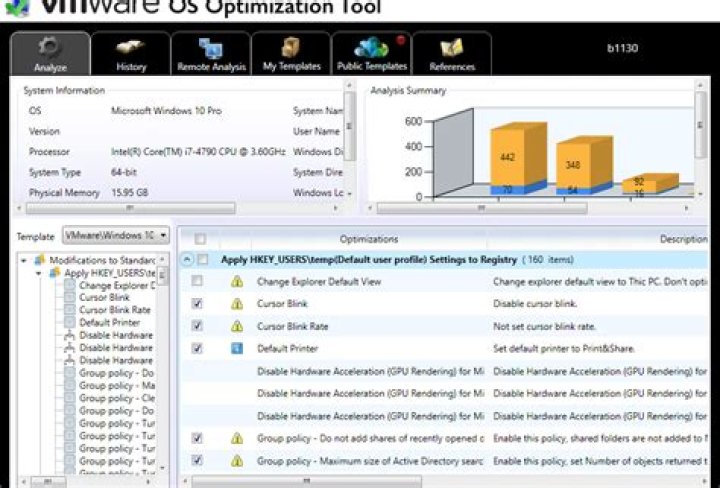Click 'Set default printer to Print&Share.' description
The image size is (720, 488).
[x=564, y=348]
